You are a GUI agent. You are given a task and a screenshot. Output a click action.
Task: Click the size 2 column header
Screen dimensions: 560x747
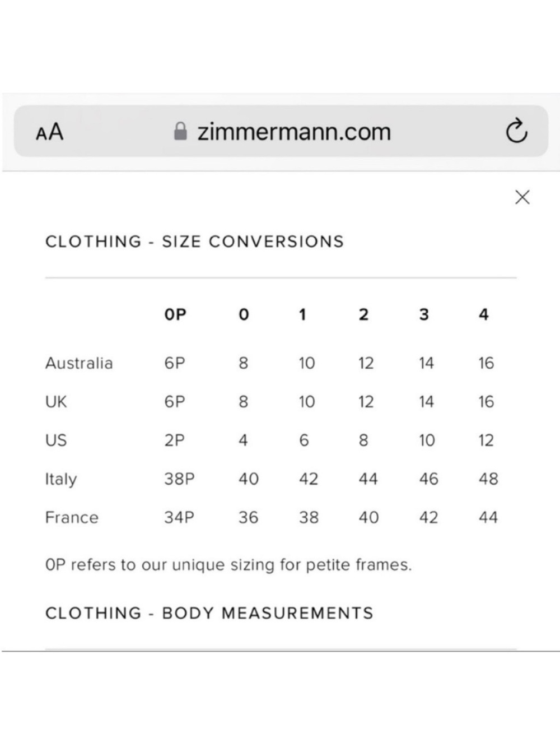tap(363, 314)
